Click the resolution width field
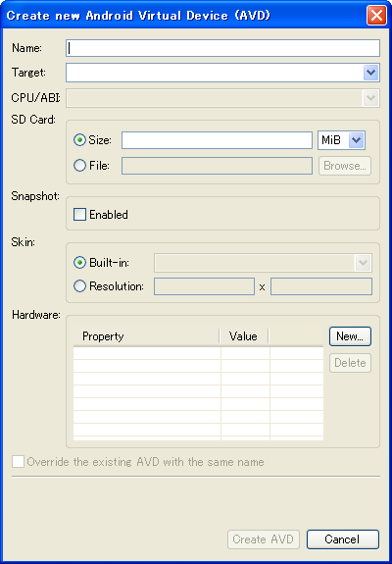Viewport: 392px width, 564px height. 204,286
